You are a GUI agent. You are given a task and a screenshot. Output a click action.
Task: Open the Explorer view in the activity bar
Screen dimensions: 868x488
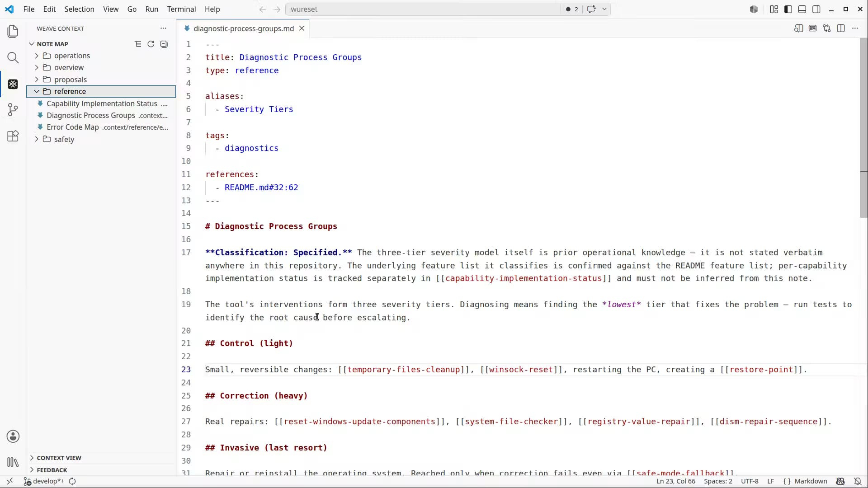13,31
